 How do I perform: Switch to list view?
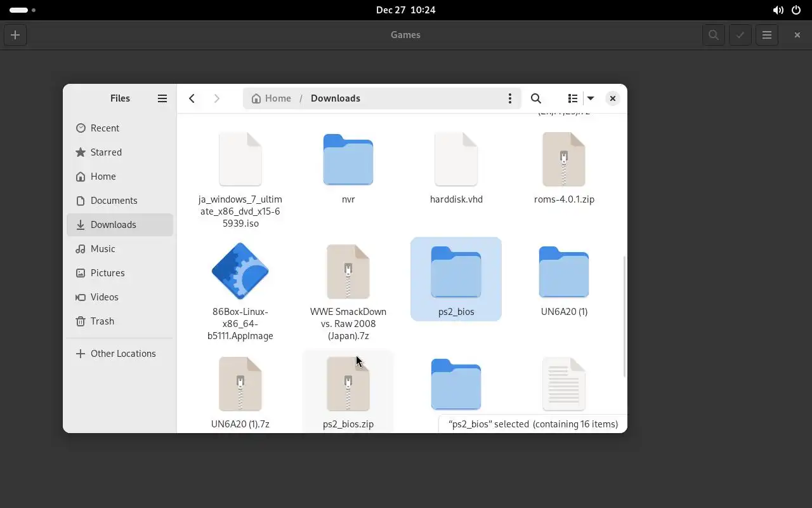[573, 98]
